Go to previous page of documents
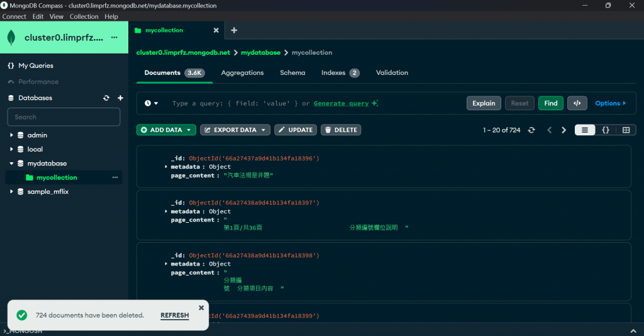This screenshot has height=336, width=644. (549, 130)
